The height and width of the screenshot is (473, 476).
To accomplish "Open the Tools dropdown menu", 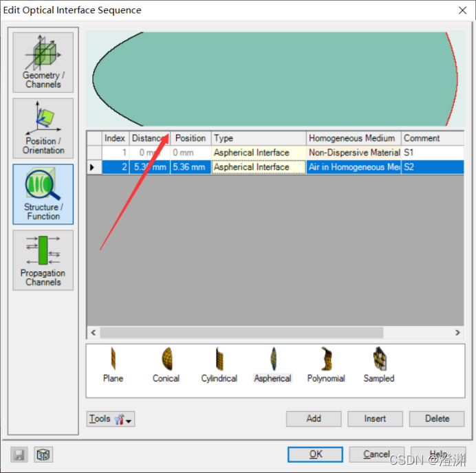I will [x=111, y=419].
